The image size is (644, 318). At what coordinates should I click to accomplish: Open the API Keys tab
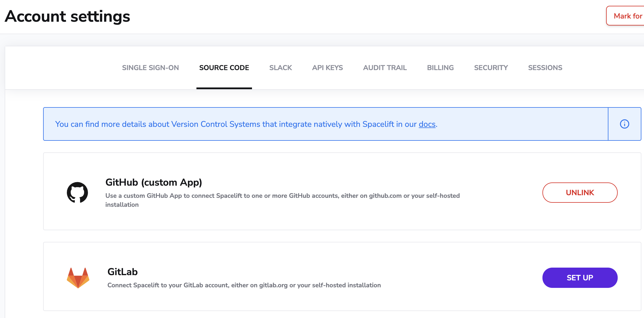[x=327, y=67]
